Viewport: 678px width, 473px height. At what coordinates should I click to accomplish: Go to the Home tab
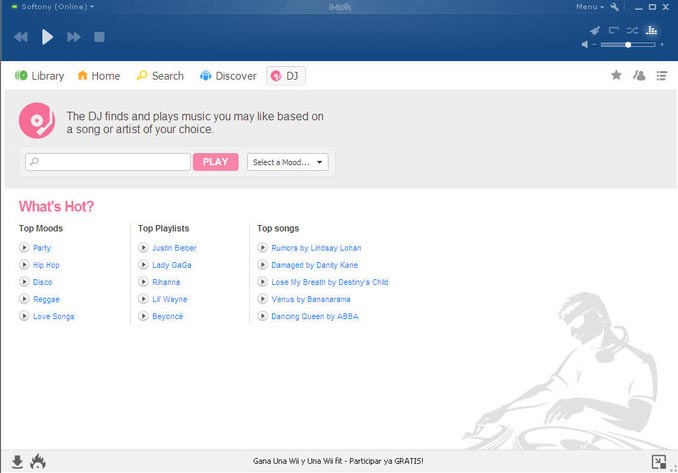tap(99, 76)
